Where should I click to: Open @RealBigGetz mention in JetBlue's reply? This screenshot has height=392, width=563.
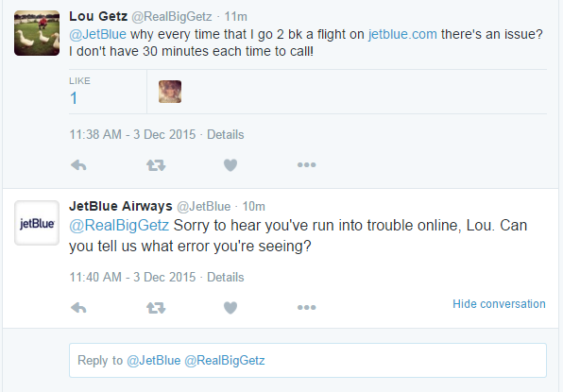pyautogui.click(x=119, y=226)
